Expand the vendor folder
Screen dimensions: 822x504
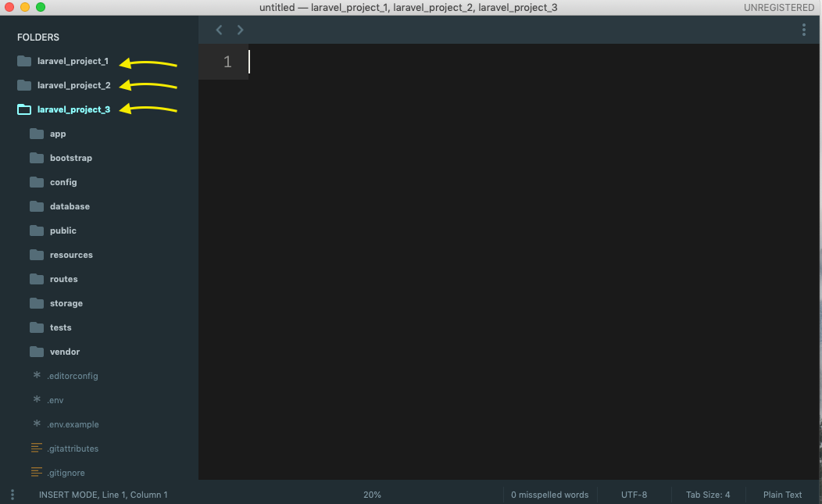(65, 352)
